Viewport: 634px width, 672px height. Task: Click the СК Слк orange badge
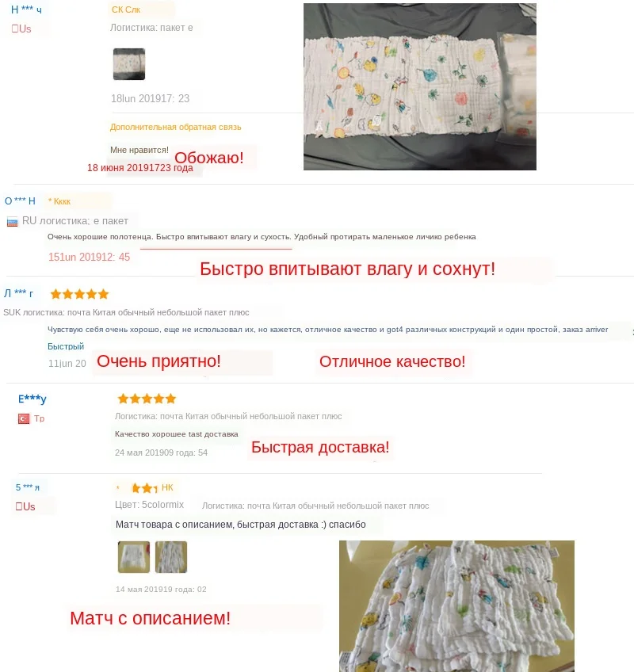tap(126, 10)
